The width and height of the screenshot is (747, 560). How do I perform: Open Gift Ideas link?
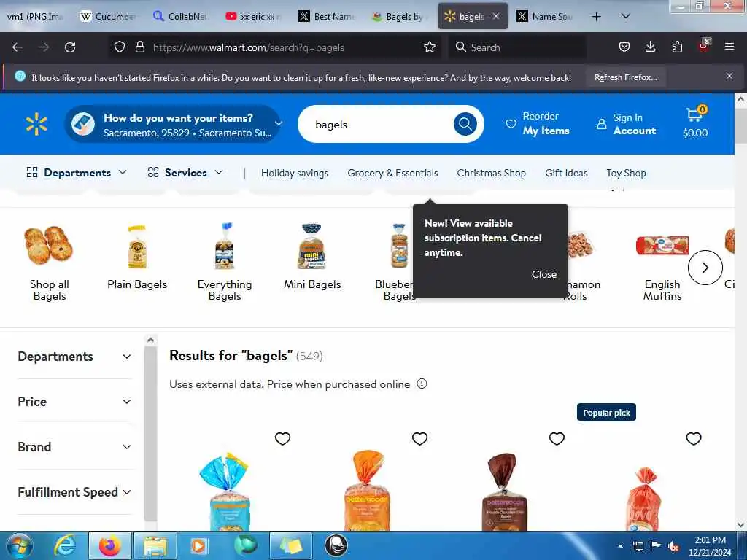click(x=566, y=173)
